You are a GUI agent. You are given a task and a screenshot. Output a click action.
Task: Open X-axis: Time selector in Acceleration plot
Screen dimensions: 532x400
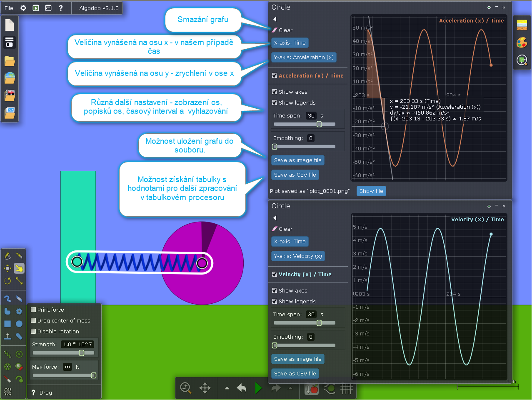tap(290, 43)
